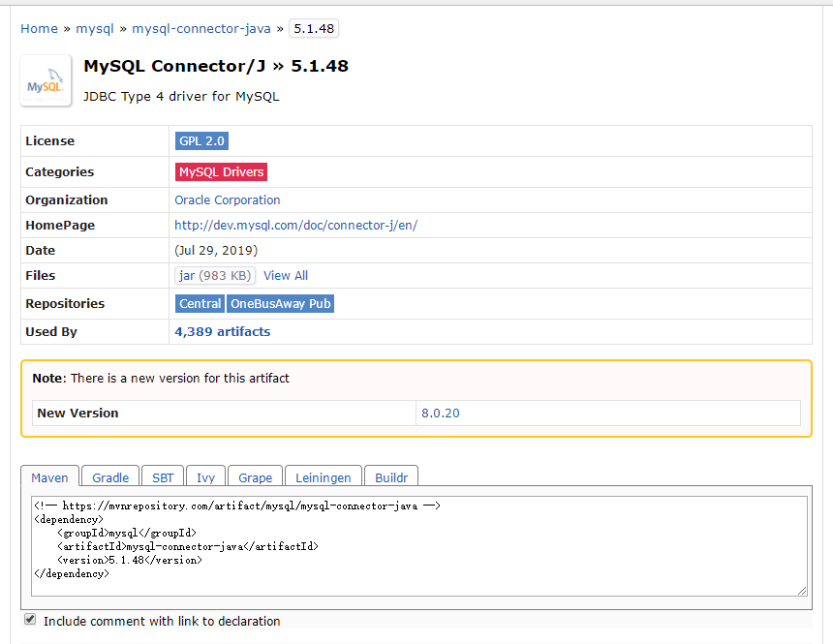
Task: Visit Oracle Corporation organization page
Action: [227, 199]
